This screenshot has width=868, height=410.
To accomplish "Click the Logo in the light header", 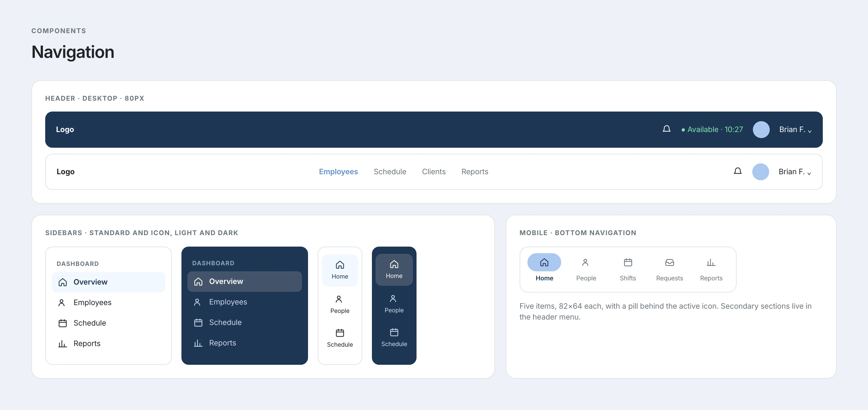I will 65,172.
